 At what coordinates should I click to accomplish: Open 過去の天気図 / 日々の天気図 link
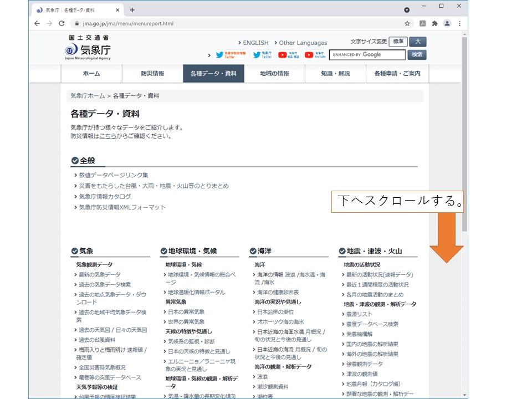click(x=112, y=330)
